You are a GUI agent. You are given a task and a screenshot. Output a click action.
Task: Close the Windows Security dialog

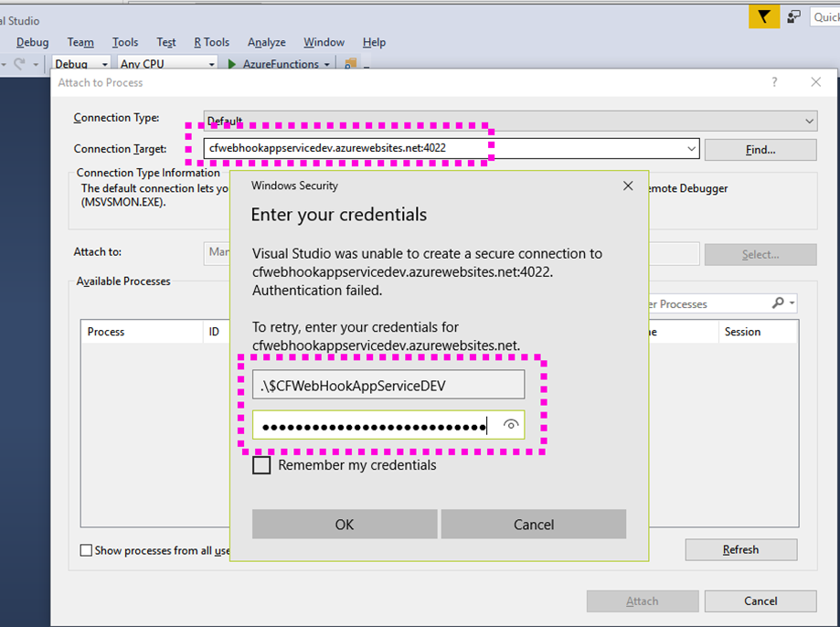pos(628,186)
